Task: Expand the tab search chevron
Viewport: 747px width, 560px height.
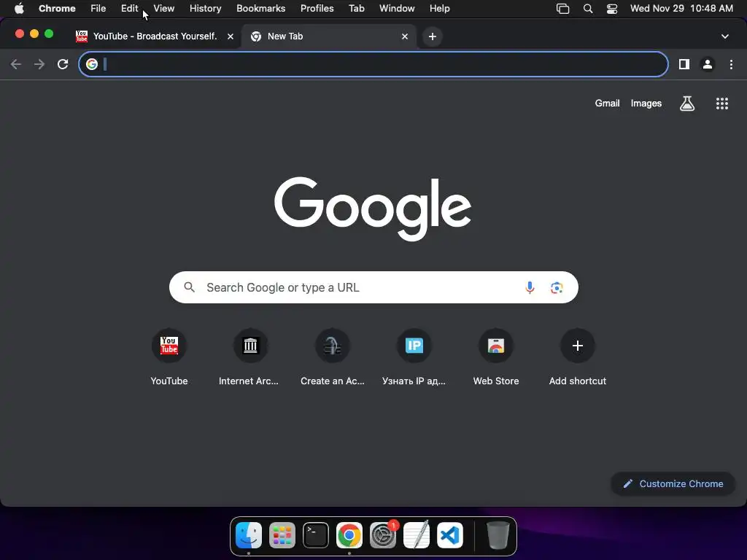Action: pos(725,36)
